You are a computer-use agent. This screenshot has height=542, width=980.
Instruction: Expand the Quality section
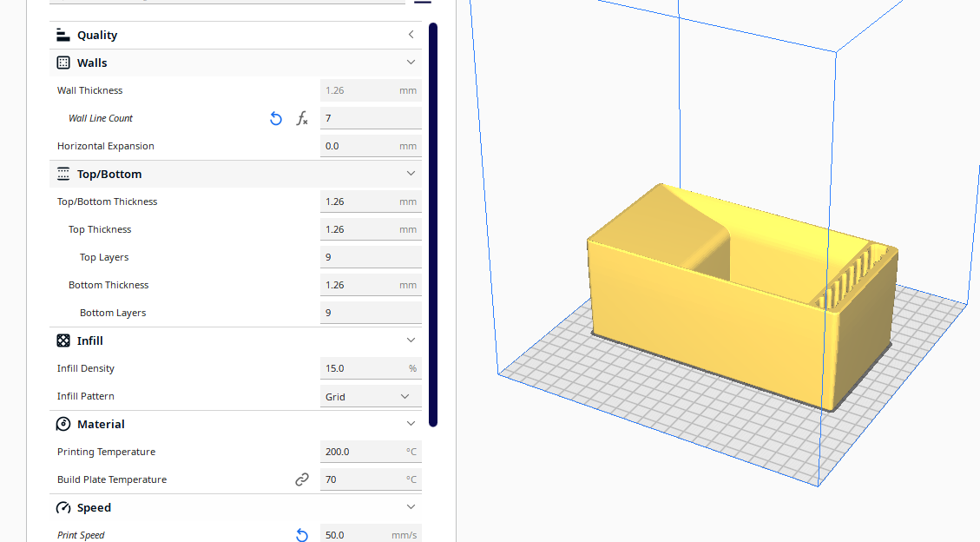point(411,35)
